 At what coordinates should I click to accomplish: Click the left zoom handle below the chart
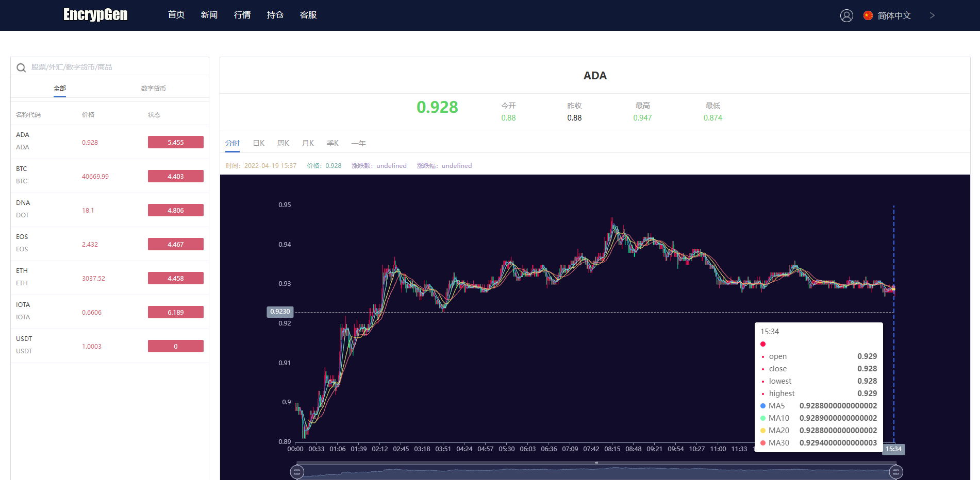click(297, 471)
